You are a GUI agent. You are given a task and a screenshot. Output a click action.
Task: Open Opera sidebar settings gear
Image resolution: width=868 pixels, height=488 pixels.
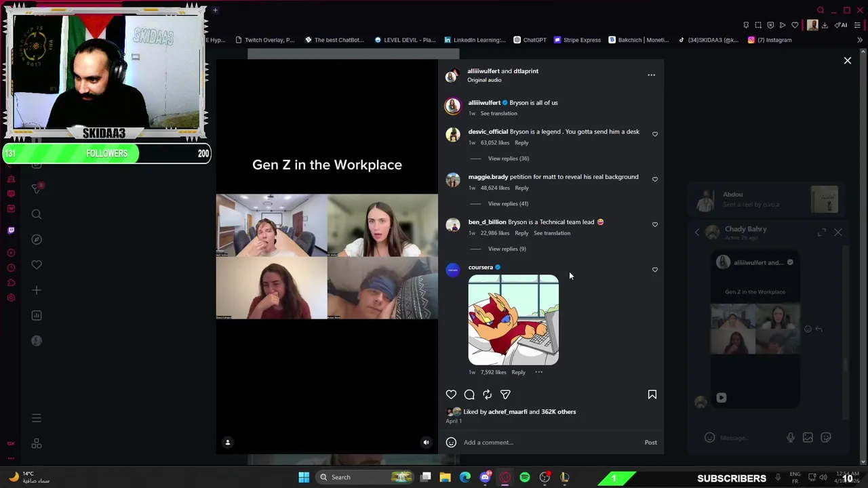(x=11, y=298)
